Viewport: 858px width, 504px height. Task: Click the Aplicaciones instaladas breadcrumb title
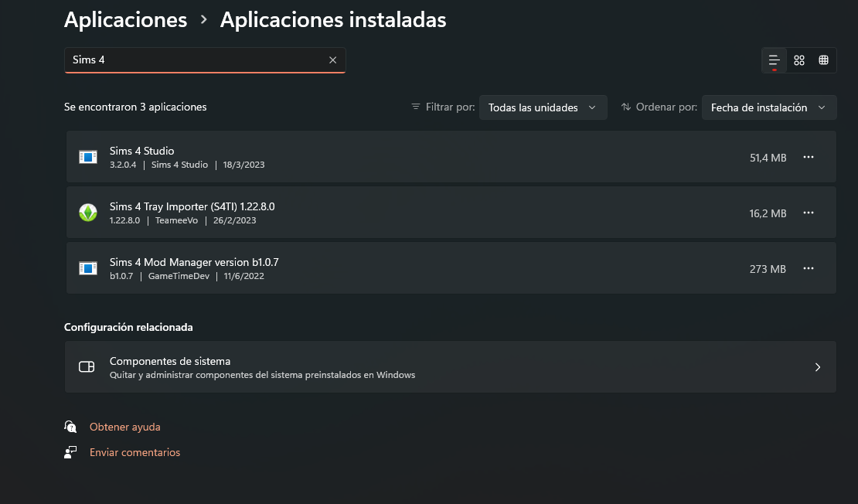point(333,20)
